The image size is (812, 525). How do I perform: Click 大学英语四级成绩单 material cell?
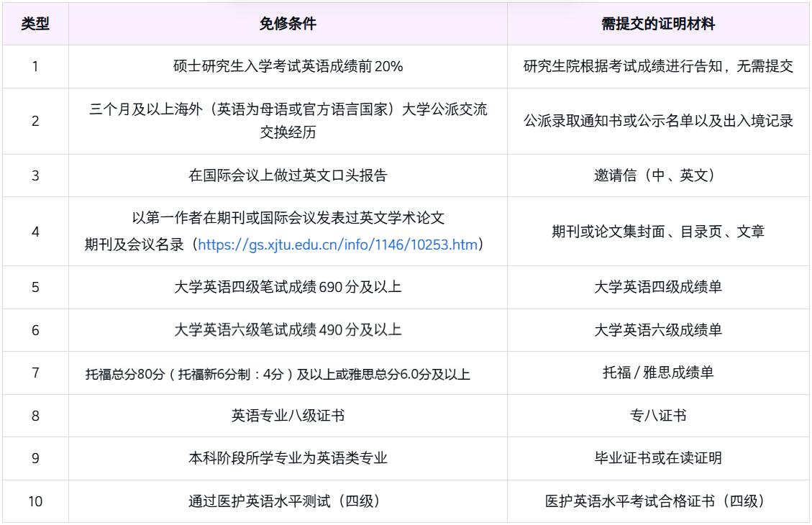point(658,287)
